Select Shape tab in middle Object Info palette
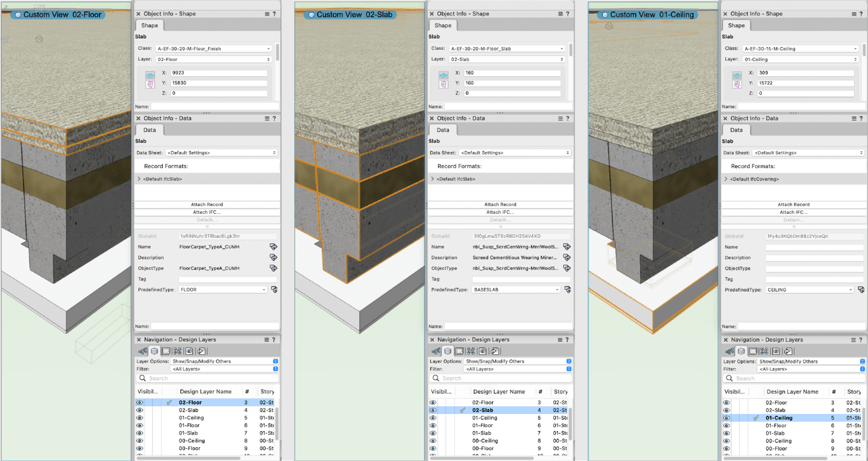 click(442, 25)
